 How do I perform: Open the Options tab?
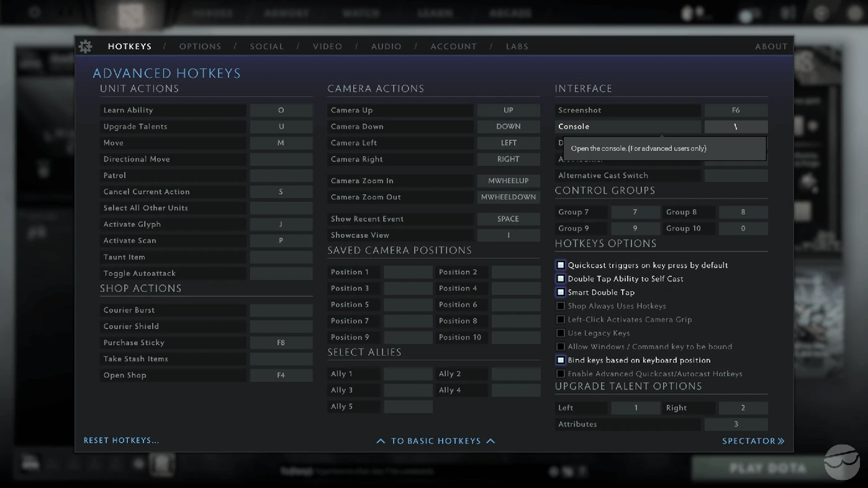tap(200, 47)
